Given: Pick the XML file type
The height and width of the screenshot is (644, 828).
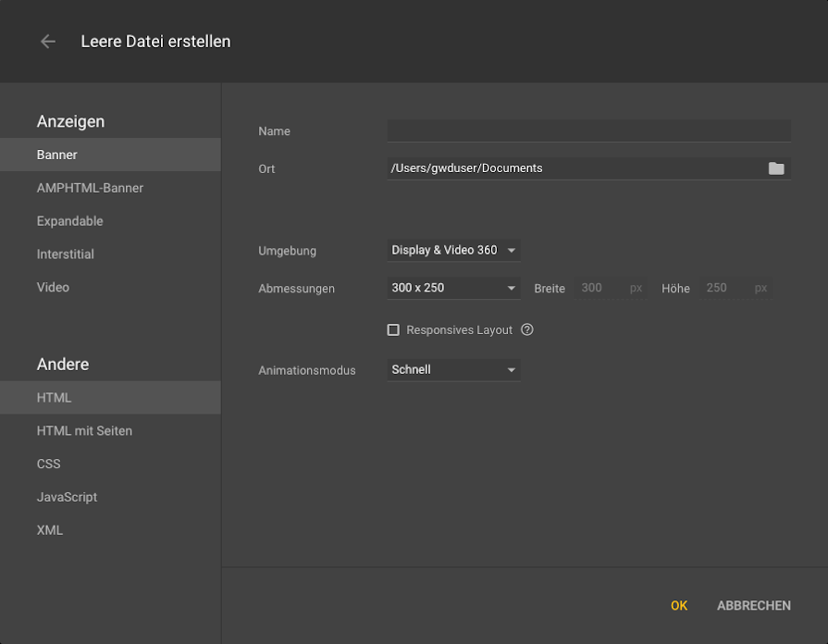Looking at the screenshot, I should point(110,530).
